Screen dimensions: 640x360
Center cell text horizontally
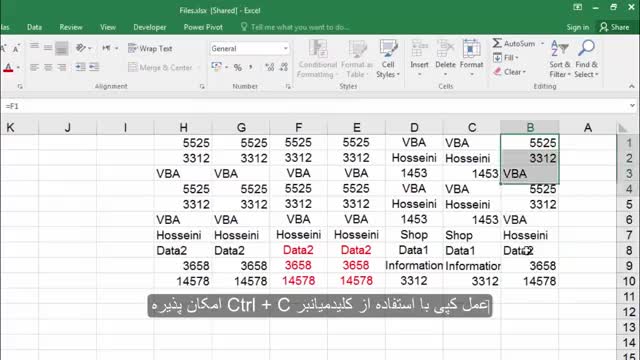pos(48,67)
